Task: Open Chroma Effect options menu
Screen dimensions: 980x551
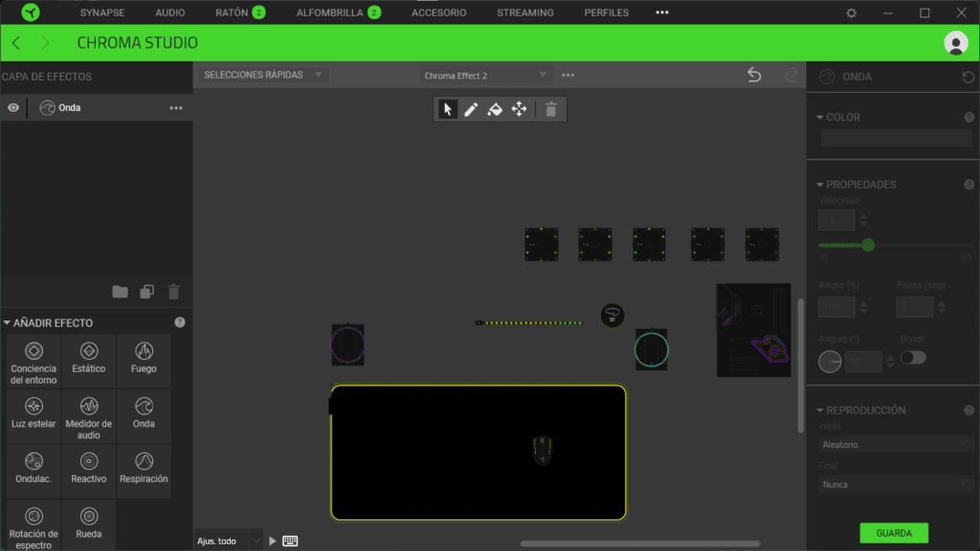Action: pos(568,75)
